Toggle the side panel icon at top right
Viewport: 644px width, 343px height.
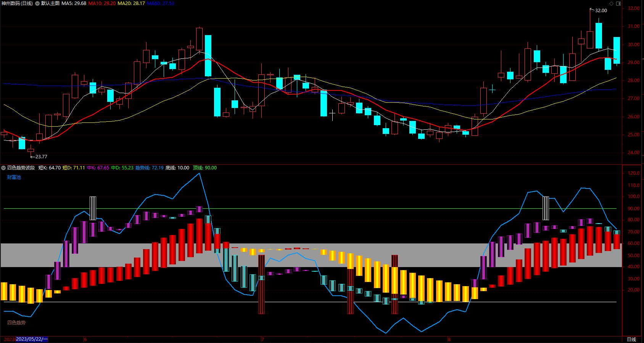pos(618,3)
